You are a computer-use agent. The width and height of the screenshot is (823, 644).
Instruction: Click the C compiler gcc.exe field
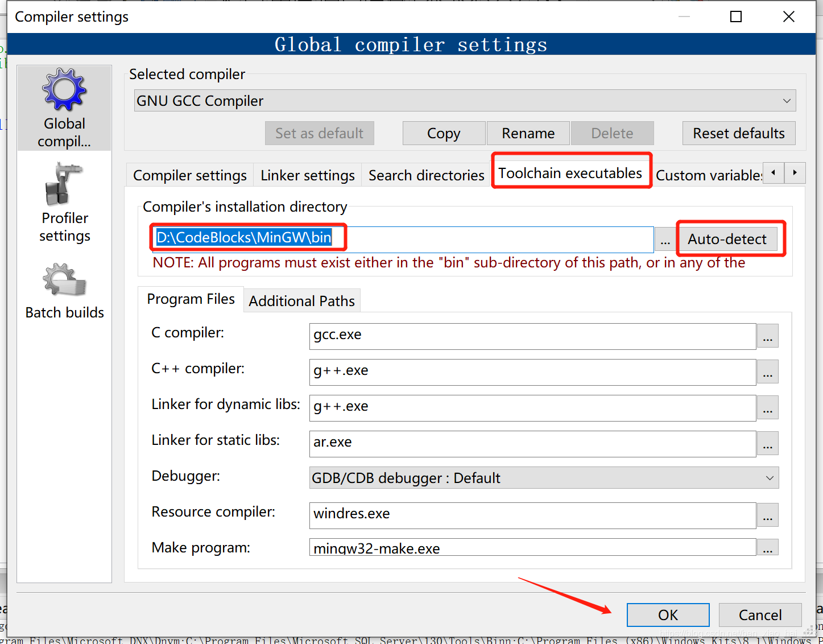(532, 336)
